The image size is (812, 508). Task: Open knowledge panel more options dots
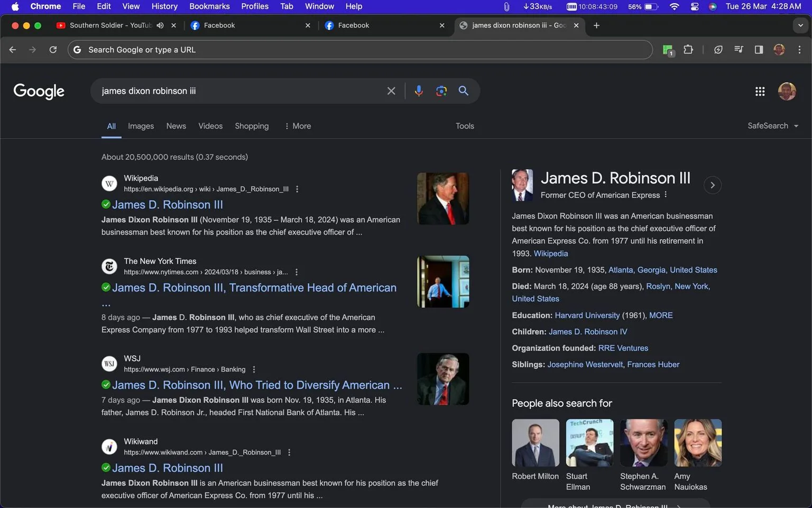[666, 195]
